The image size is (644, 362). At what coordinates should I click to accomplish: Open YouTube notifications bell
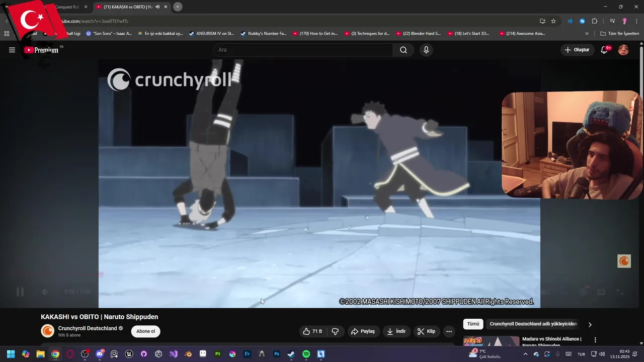coord(605,50)
